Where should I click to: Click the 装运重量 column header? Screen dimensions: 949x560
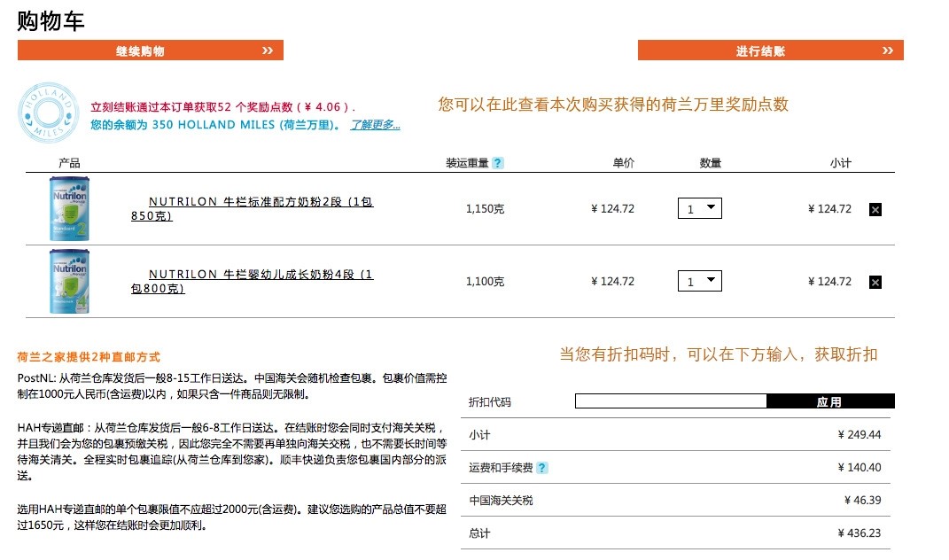[x=467, y=163]
